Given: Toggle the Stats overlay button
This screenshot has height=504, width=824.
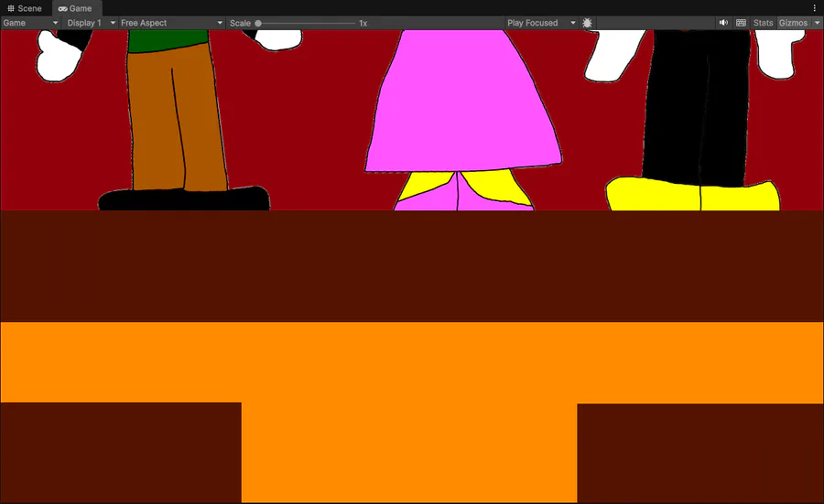Looking at the screenshot, I should (763, 23).
